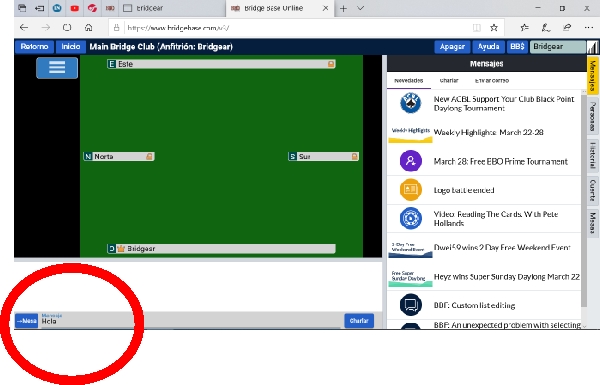Toggle the lock icon on Sur seat
This screenshot has width=600, height=385.
tap(354, 156)
